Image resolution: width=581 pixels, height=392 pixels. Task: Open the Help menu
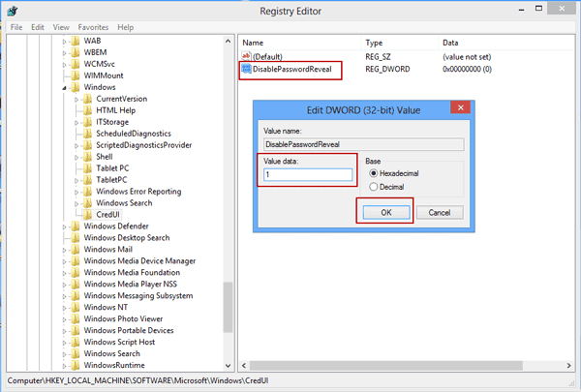pos(125,27)
